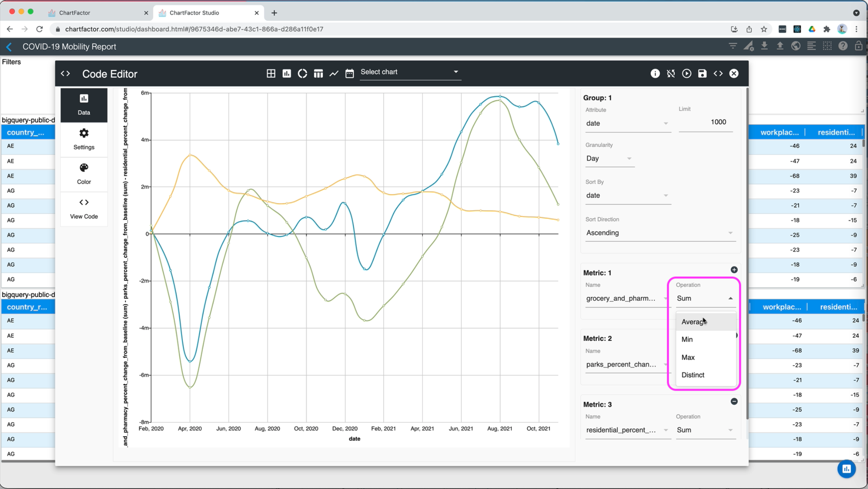Pick the trend line chart icon
The image size is (868, 489).
coord(334,74)
